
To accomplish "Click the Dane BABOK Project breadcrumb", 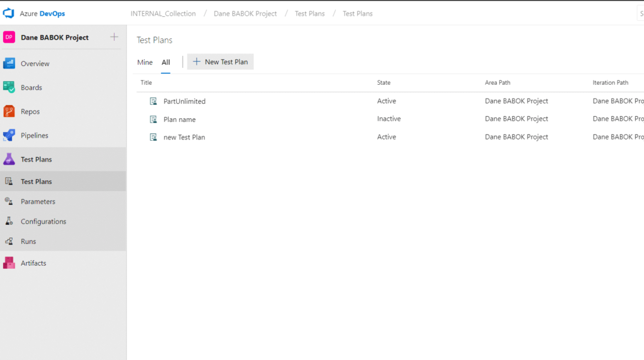I will (x=245, y=13).
